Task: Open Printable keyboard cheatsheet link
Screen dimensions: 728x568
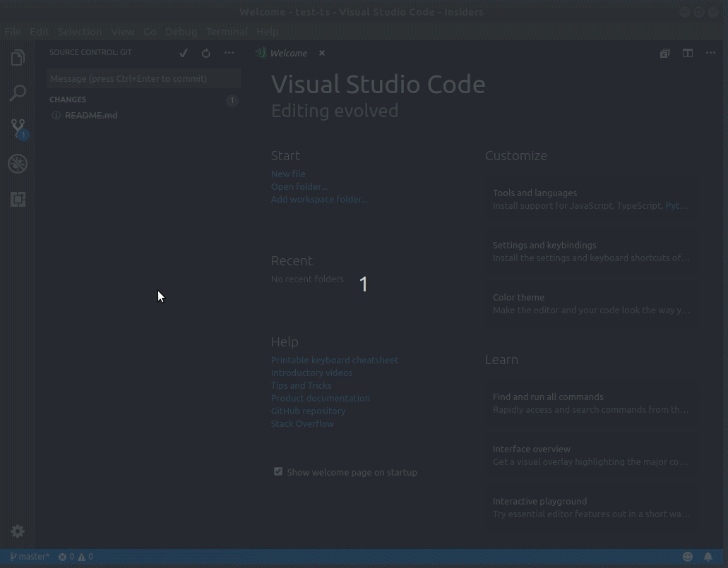Action: [334, 360]
